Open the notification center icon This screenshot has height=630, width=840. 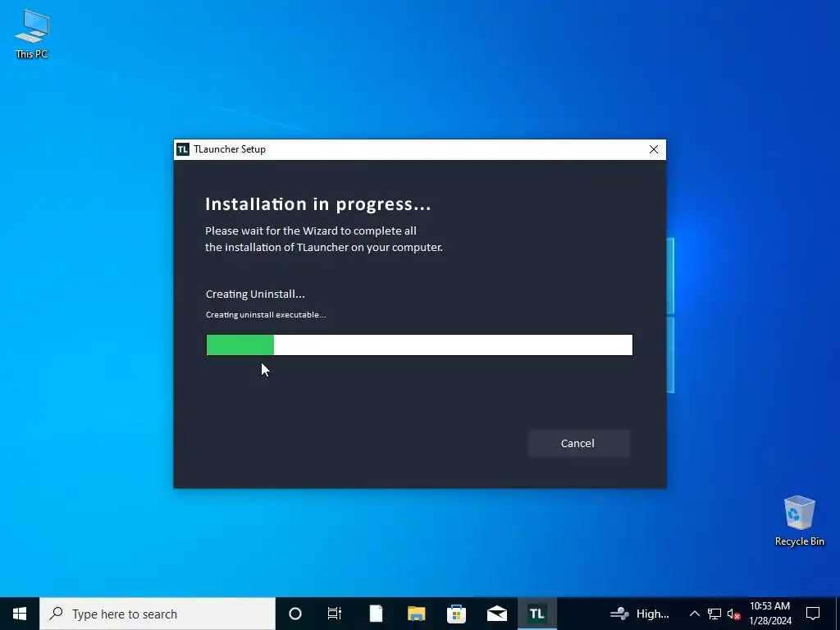point(813,614)
